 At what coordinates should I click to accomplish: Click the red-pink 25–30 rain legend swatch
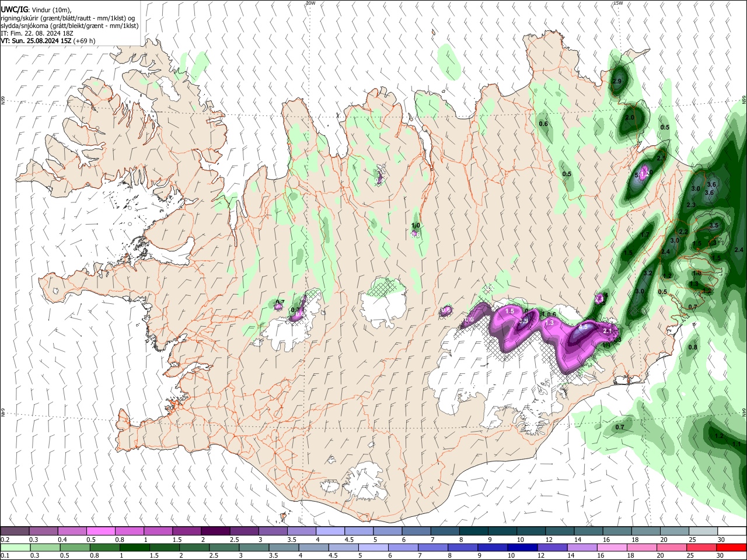tap(702, 547)
